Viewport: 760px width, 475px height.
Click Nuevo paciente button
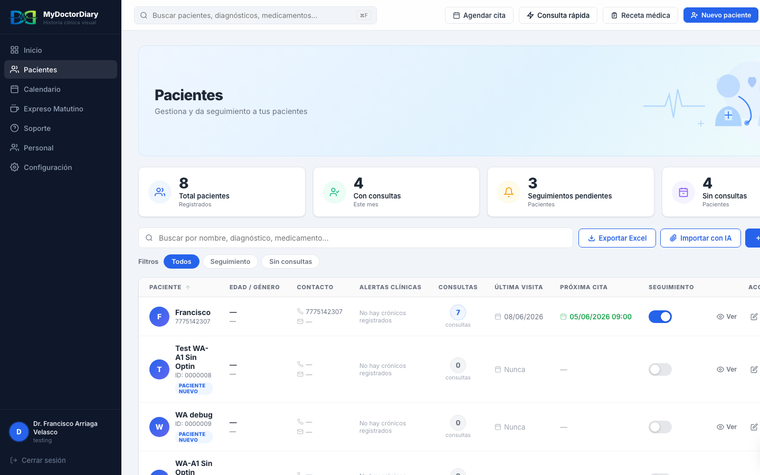tap(721, 16)
